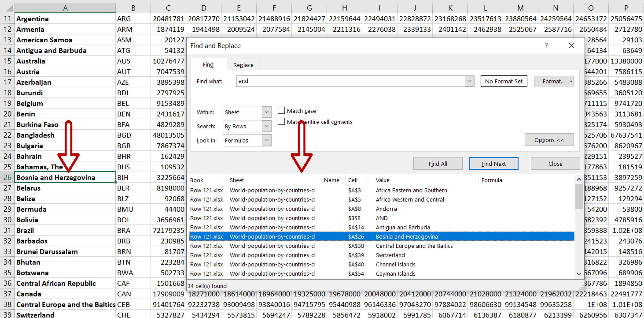Enable the Match case checkbox
The height and width of the screenshot is (318, 644).
tap(281, 110)
